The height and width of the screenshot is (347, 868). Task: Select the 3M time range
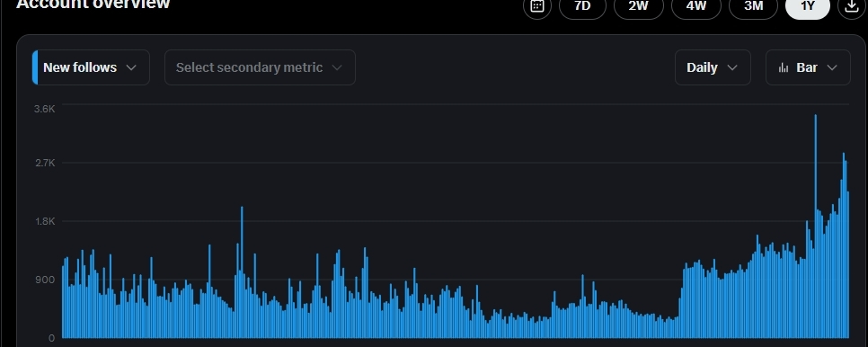tap(753, 6)
